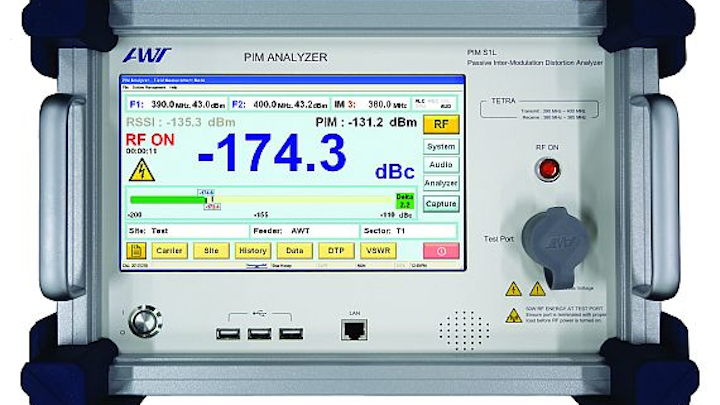Image resolution: width=720 pixels, height=405 pixels.
Task: Click the window's blue title bar
Action: tap(293, 80)
